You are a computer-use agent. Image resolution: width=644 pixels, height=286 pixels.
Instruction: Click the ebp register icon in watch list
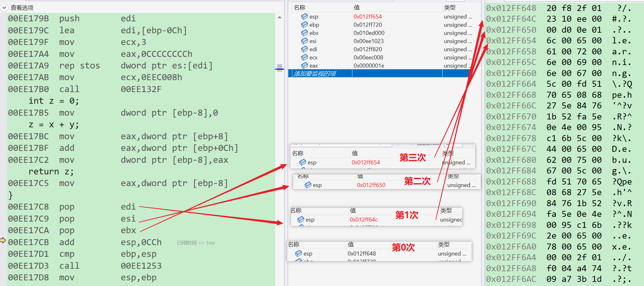[304, 25]
